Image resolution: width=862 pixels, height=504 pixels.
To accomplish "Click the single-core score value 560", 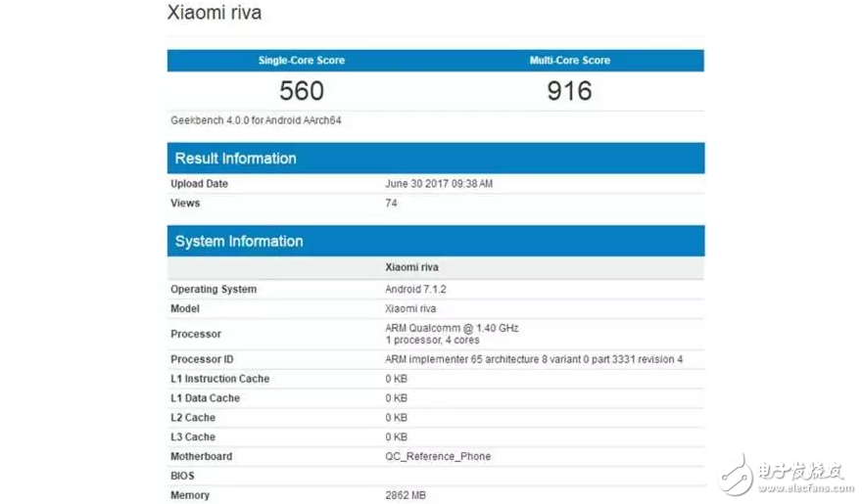I will click(x=302, y=91).
